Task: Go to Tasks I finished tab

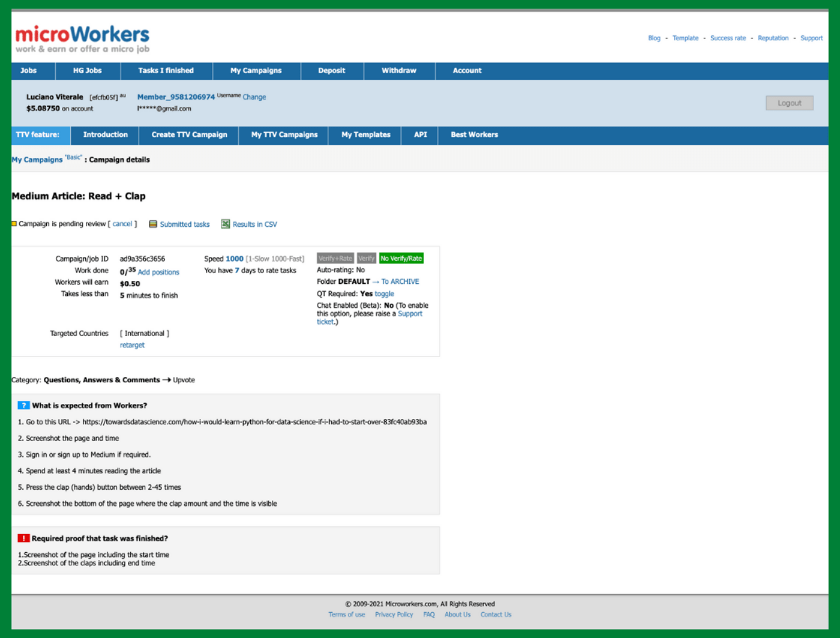Action: click(x=166, y=71)
